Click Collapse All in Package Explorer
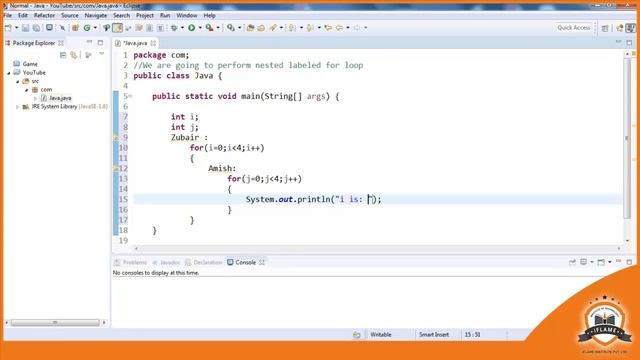640x360 pixels. 63,55
